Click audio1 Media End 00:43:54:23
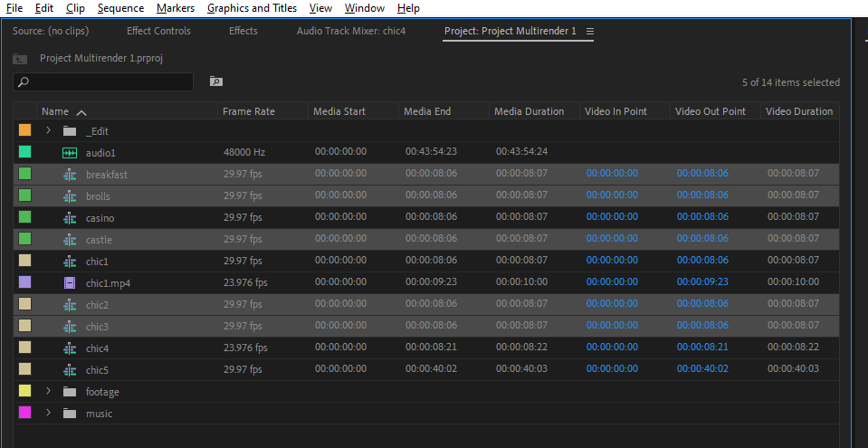 [x=431, y=152]
